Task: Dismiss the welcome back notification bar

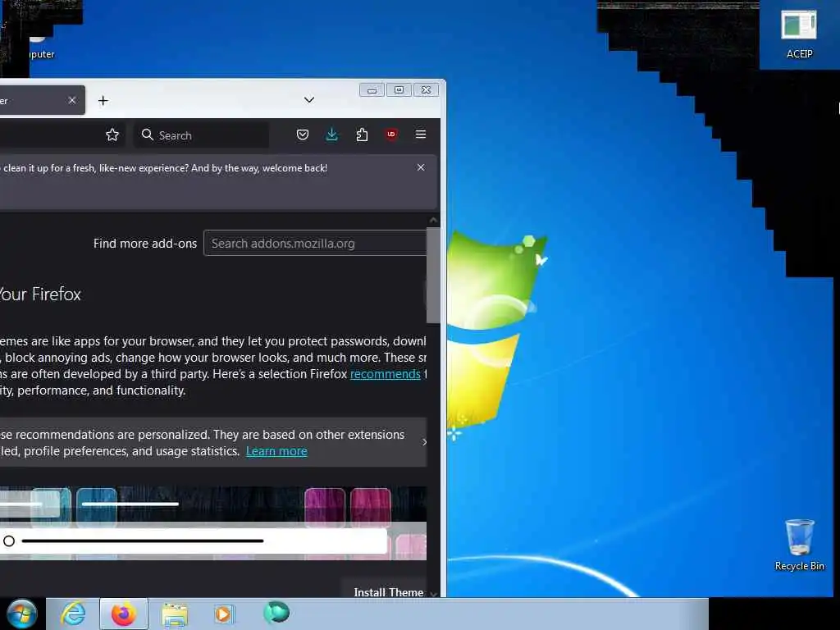Action: click(421, 167)
